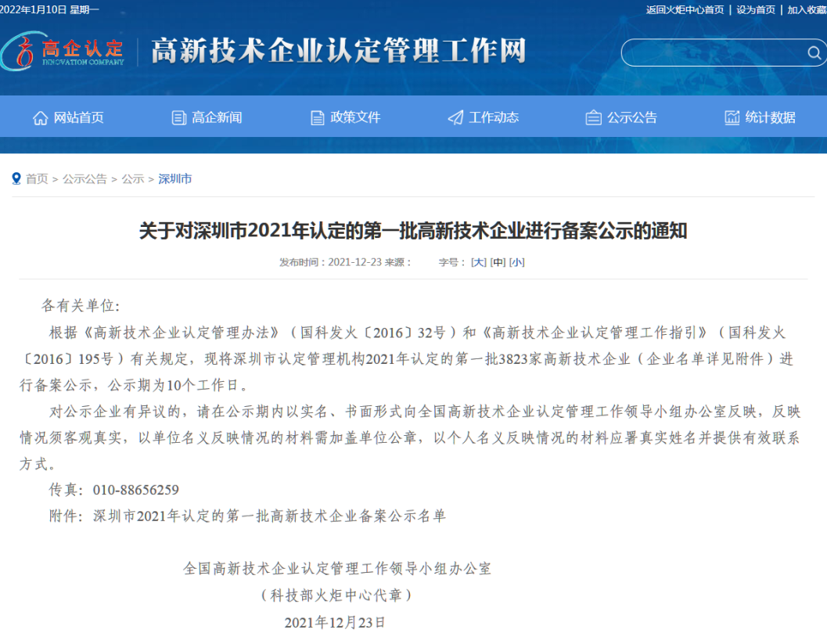Click the article title heading
This screenshot has height=644, width=827.
tap(413, 231)
